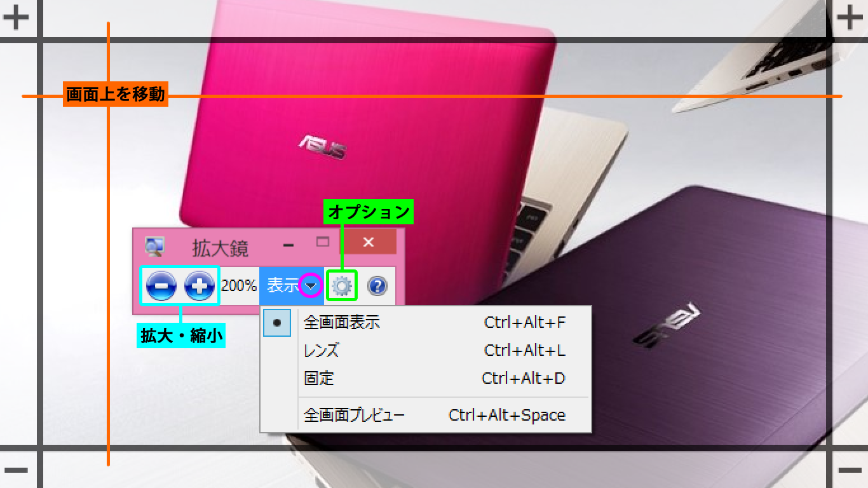The height and width of the screenshot is (488, 868).
Task: Choose 固定 docked view from the menu
Action: [319, 379]
